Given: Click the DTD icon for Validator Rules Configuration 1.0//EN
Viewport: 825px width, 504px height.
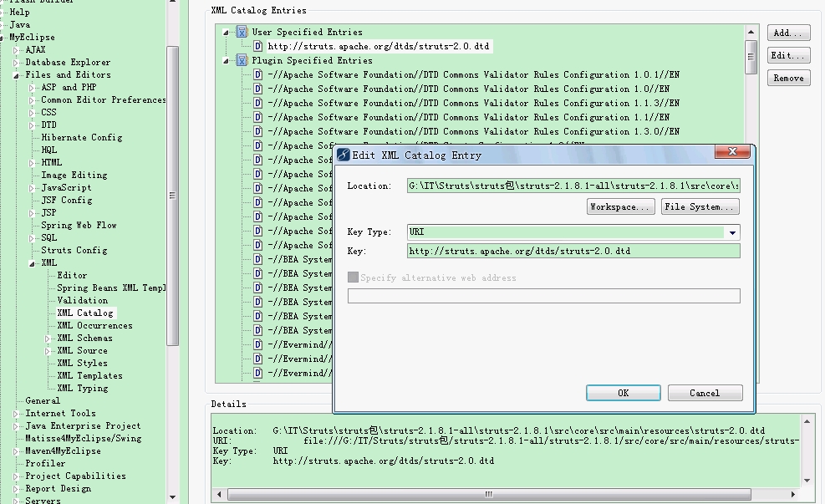Looking at the screenshot, I should click(257, 89).
